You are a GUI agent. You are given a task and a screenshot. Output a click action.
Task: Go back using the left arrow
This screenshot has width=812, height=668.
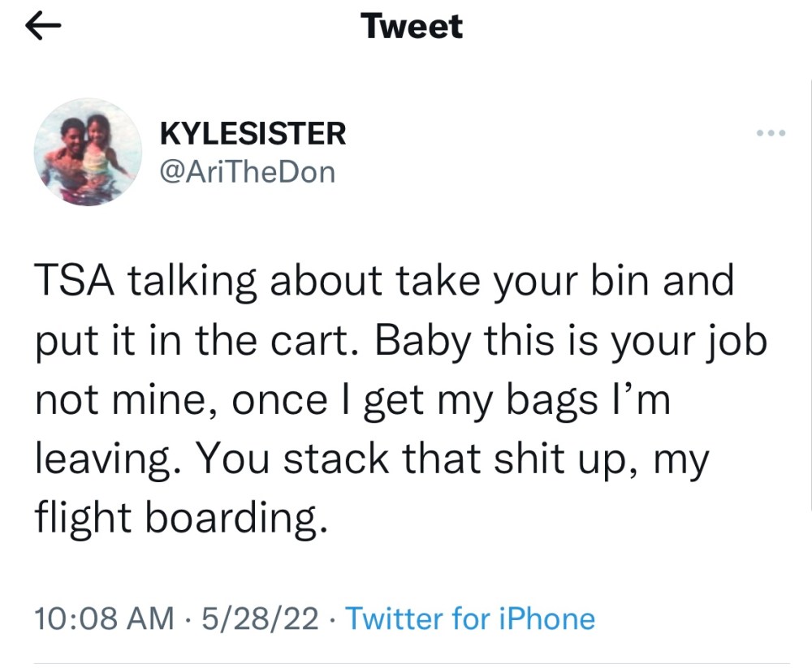[43, 27]
